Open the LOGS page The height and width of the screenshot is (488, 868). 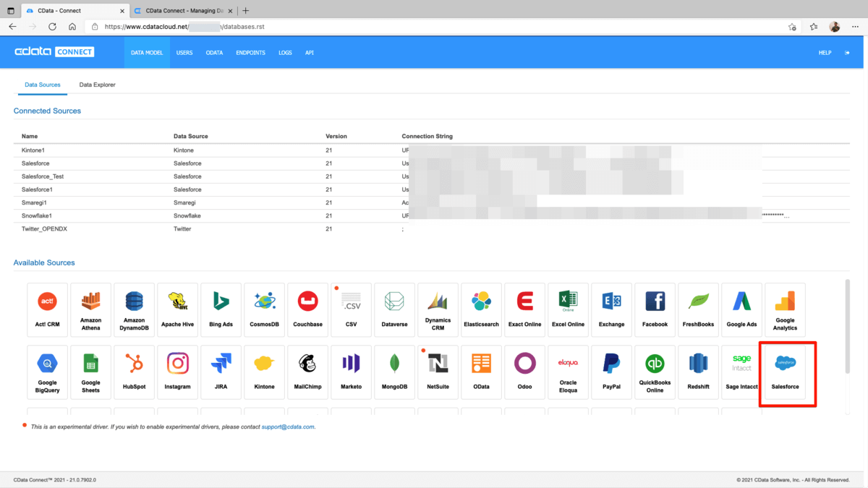click(x=285, y=53)
